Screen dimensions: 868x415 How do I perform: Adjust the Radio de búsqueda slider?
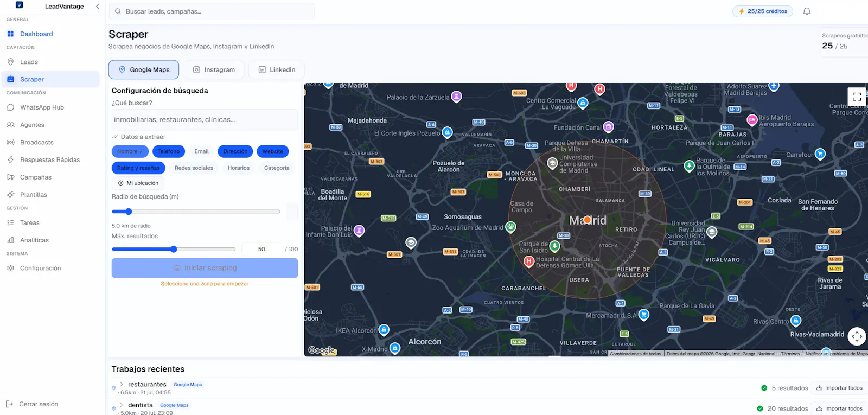pos(129,212)
